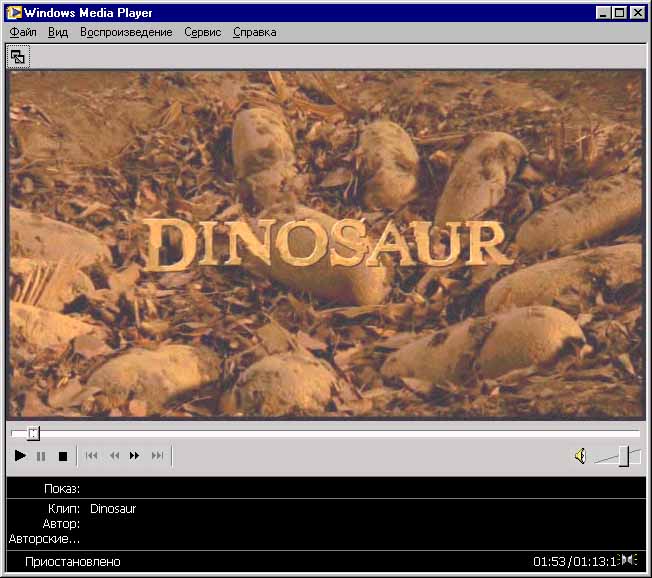Click the Pause button
This screenshot has height=578, width=652.
pyautogui.click(x=41, y=456)
